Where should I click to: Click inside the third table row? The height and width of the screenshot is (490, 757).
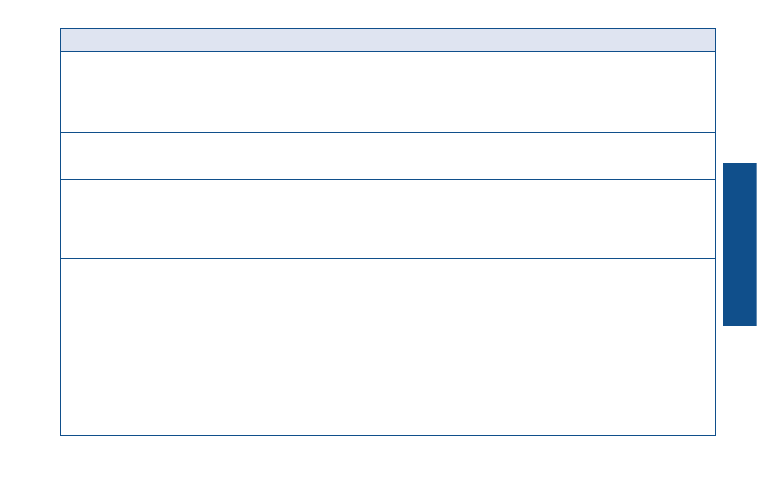388,219
